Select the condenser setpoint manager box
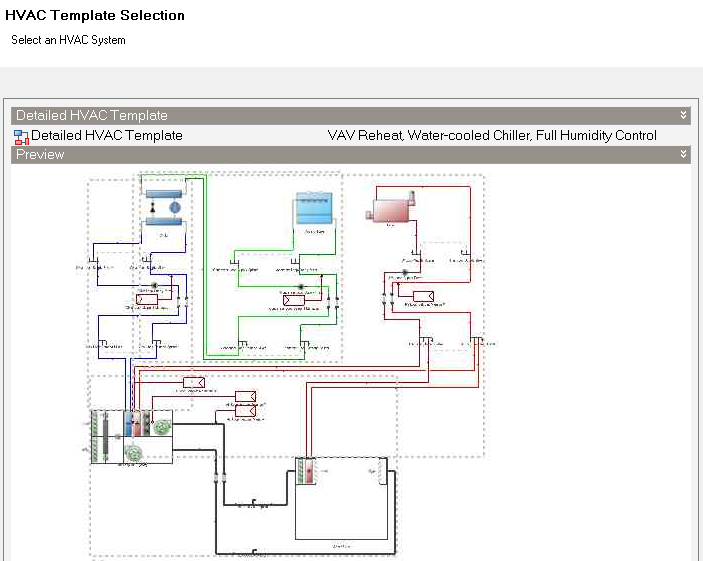 (x=294, y=299)
